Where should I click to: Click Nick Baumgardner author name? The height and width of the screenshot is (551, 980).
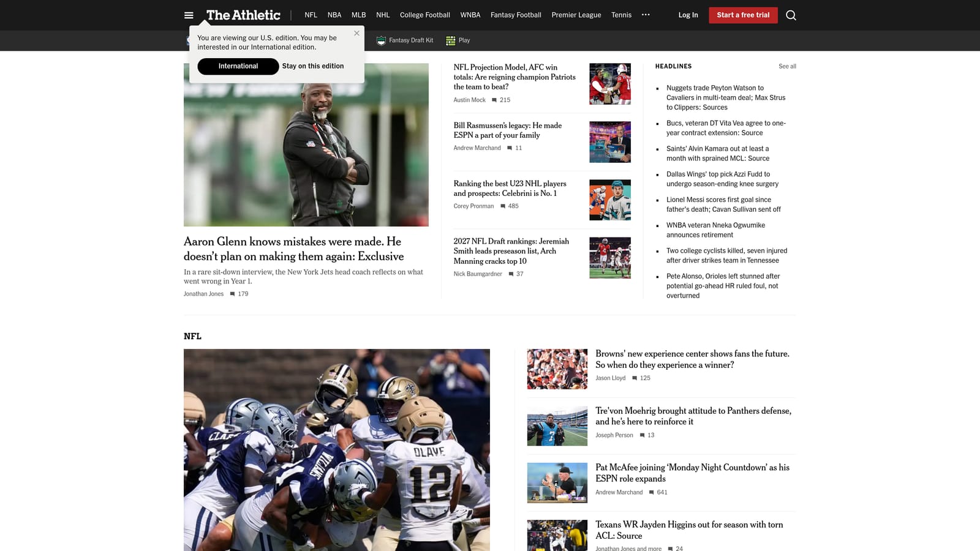[x=478, y=274]
